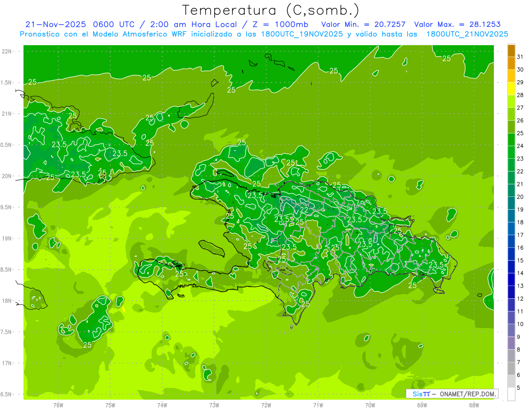
Task: Click the color-scale value "8"
Action: tap(519, 350)
